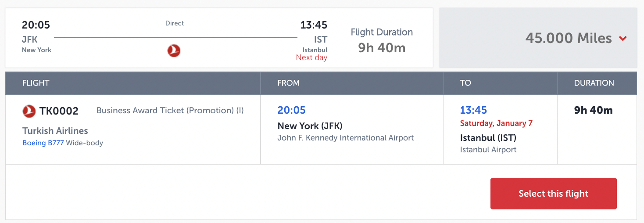The height and width of the screenshot is (223, 644).
Task: Click John F. Kennedy International Airport text
Action: pyautogui.click(x=346, y=138)
